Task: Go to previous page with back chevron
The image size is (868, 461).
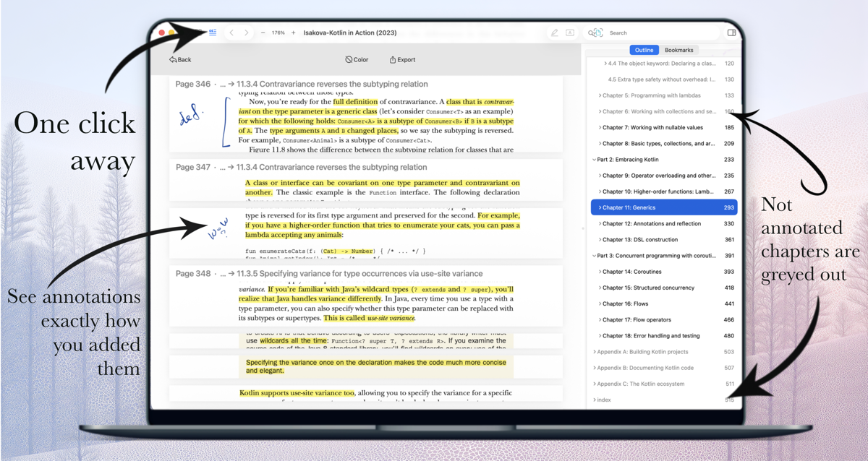Action: click(x=231, y=33)
